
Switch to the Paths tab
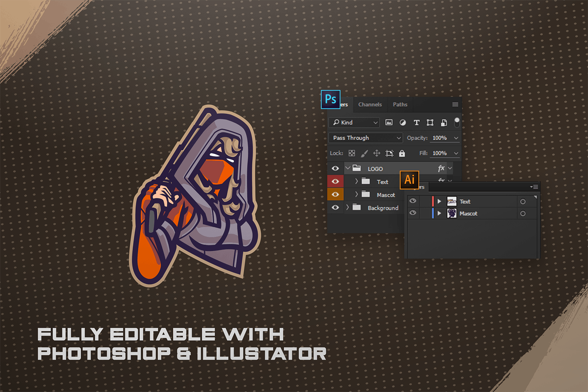[x=400, y=104]
